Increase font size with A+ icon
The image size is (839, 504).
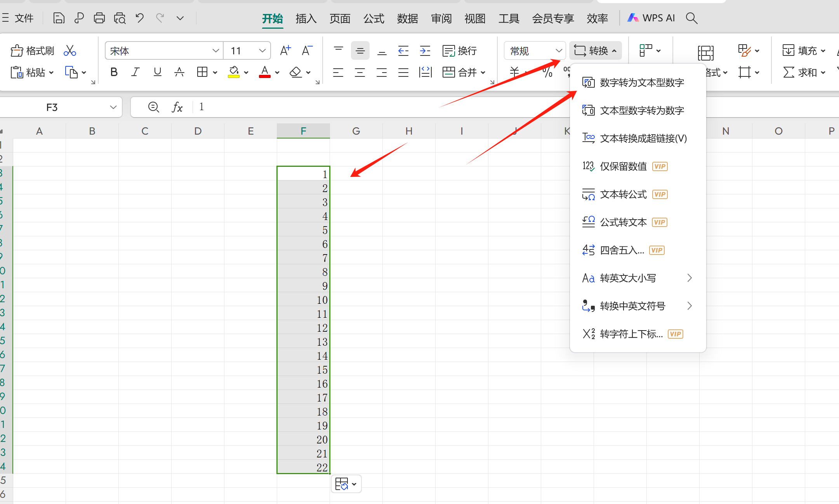click(285, 51)
